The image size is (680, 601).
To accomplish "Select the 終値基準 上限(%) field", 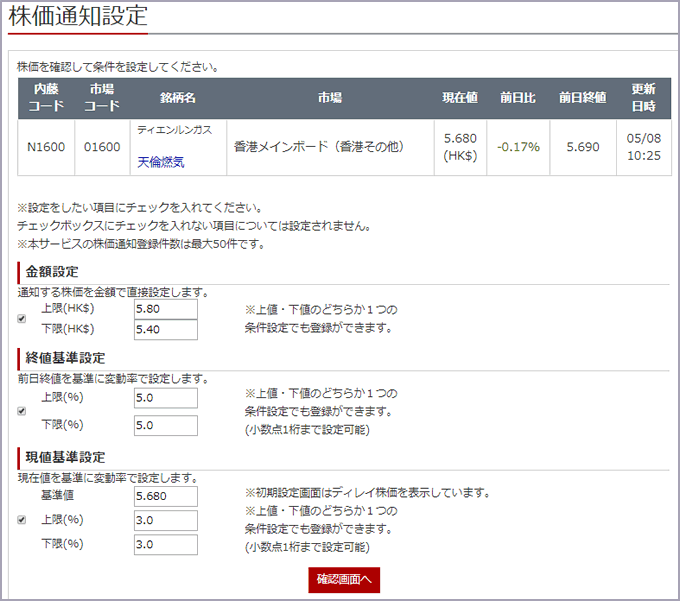I will coord(166,398).
